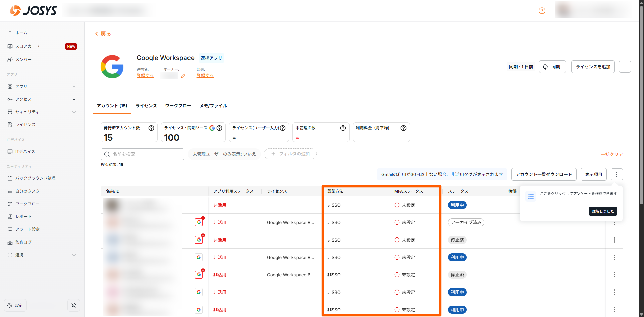Viewport: 644px width, 317px height.
Task: Open the top-right ellipsis more options button
Action: 625,67
